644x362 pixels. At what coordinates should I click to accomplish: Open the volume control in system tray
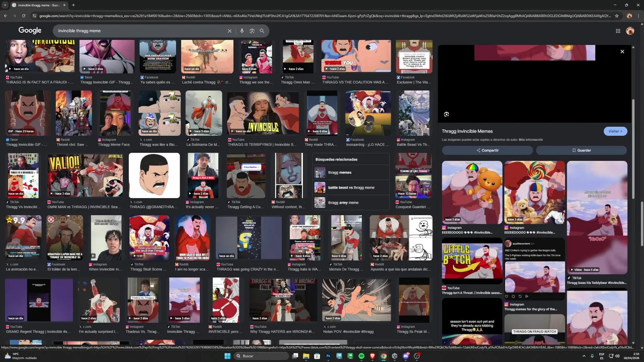coord(617,356)
